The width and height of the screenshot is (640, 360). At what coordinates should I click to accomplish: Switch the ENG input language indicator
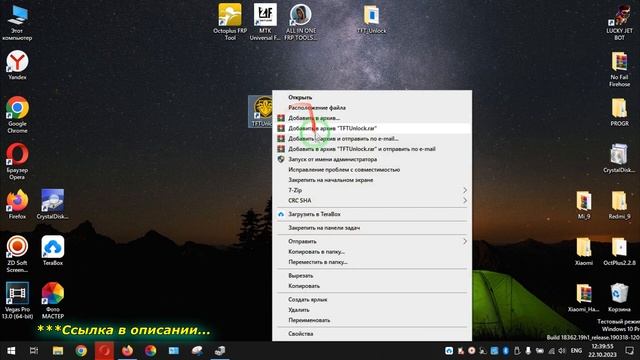pyautogui.click(x=576, y=351)
